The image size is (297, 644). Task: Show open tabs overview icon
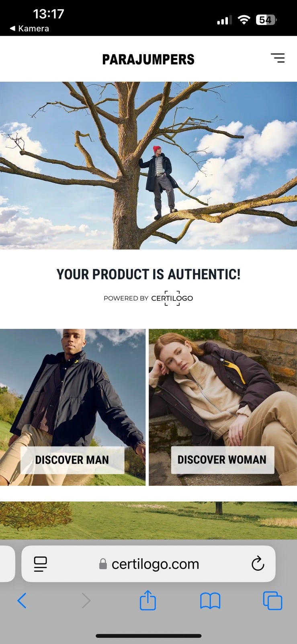pyautogui.click(x=272, y=601)
